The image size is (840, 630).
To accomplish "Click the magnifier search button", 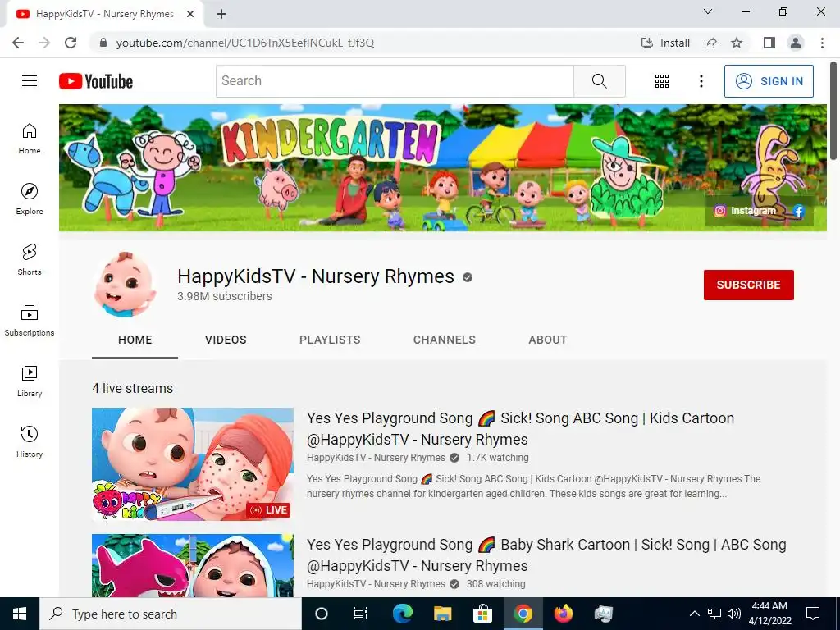I will (599, 81).
